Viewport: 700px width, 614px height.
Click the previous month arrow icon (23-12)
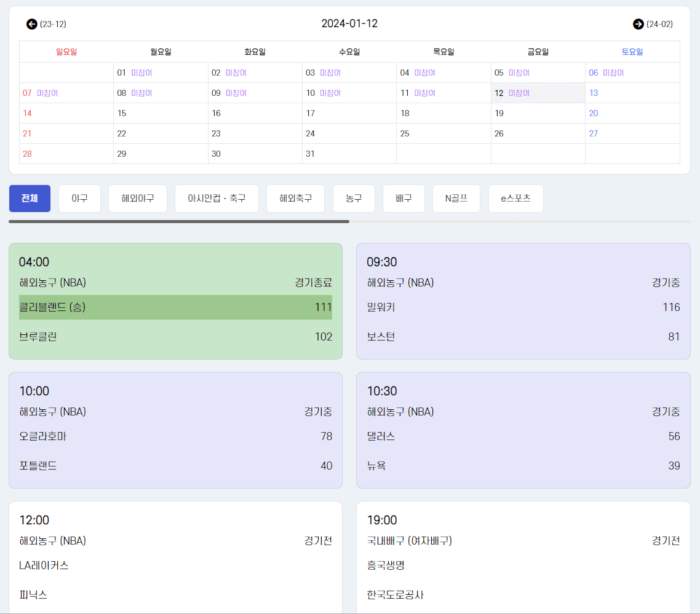(32, 24)
